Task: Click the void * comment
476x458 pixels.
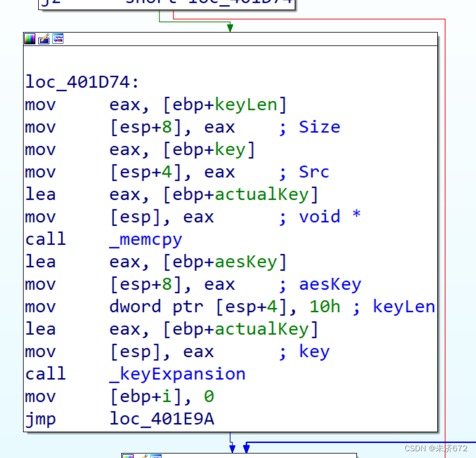Action: pos(329,217)
